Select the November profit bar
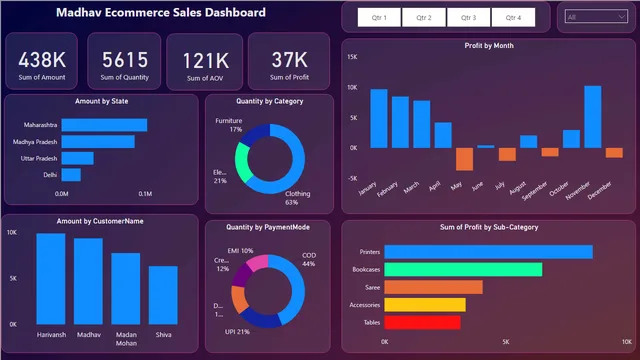The image size is (640, 360). [x=593, y=117]
